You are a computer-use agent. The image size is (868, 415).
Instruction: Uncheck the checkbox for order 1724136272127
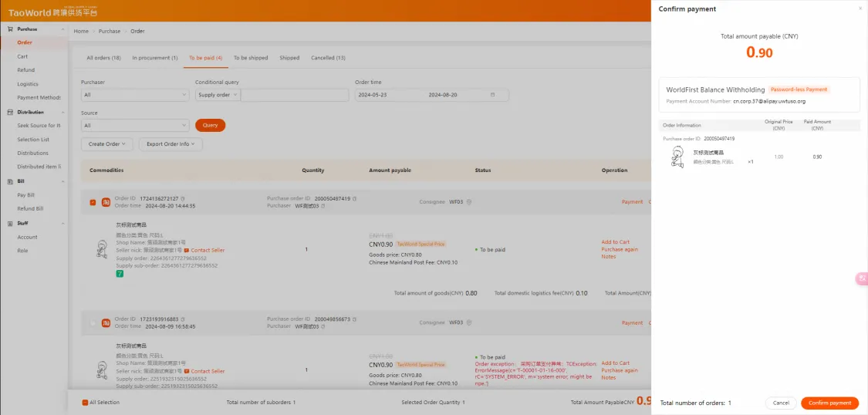click(93, 202)
